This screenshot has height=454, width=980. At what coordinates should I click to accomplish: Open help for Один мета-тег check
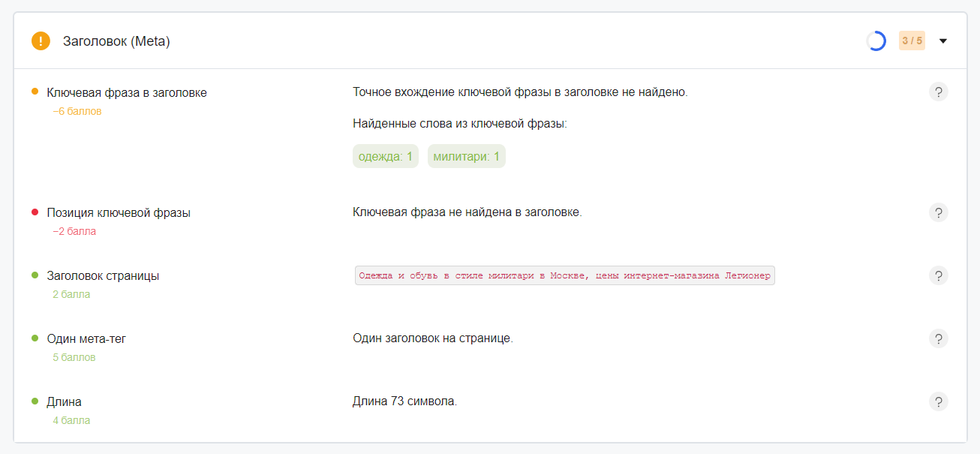pyautogui.click(x=939, y=338)
